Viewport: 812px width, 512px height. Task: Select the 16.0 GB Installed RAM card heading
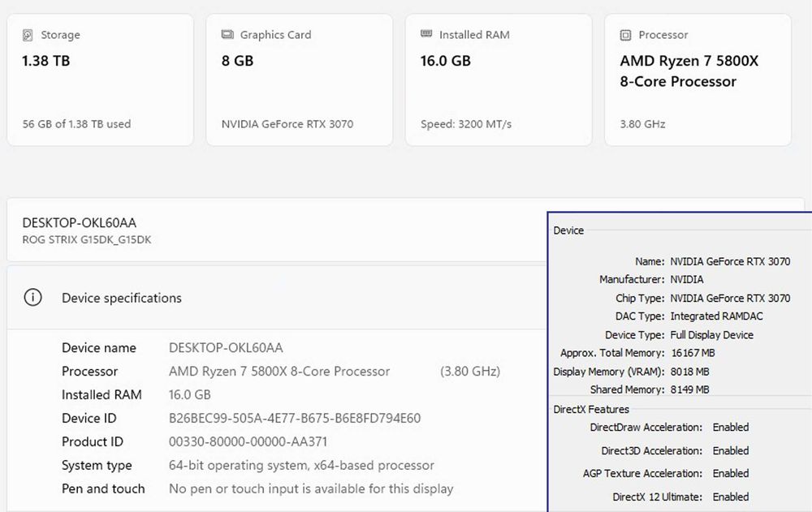coord(445,61)
